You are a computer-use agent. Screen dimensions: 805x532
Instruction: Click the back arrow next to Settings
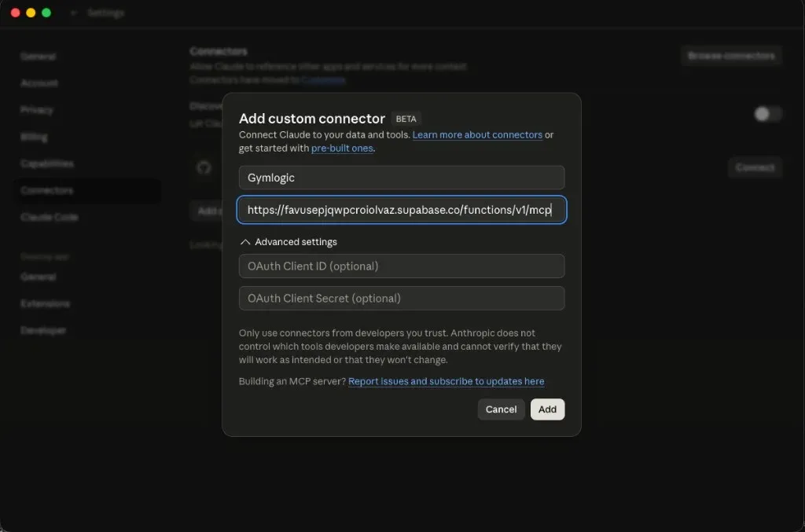pos(73,13)
